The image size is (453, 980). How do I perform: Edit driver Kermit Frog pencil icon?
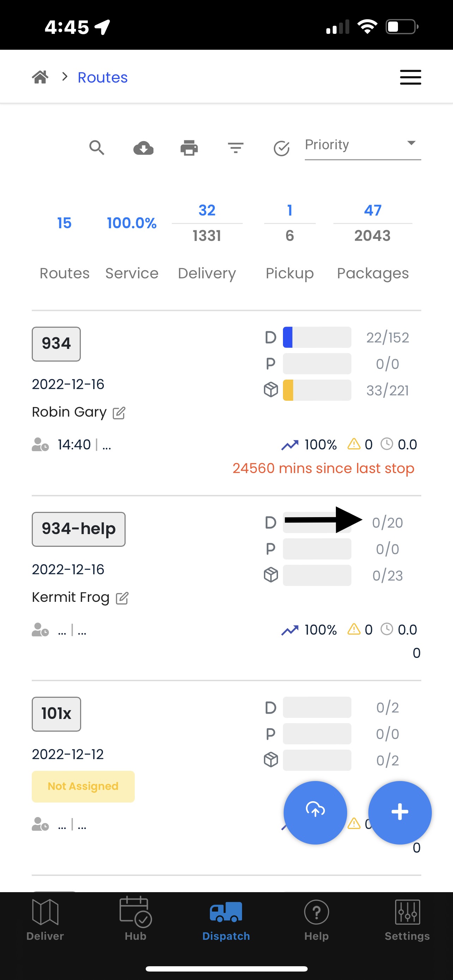coord(122,598)
